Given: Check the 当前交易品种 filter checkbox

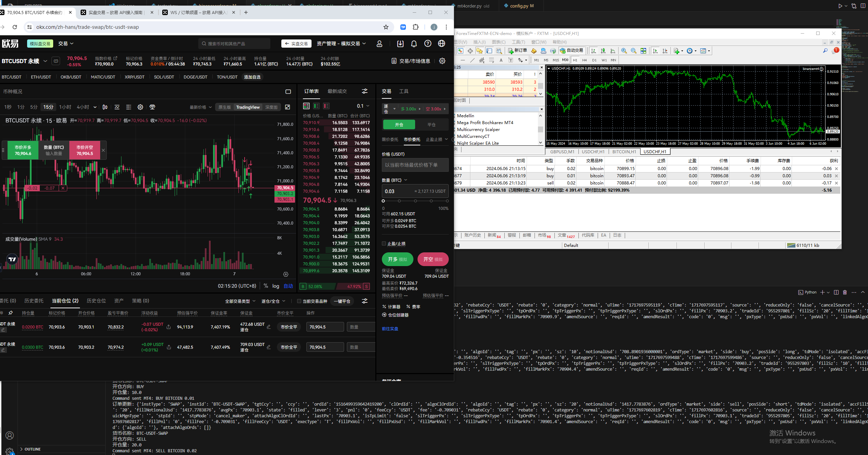Looking at the screenshot, I should point(299,301).
